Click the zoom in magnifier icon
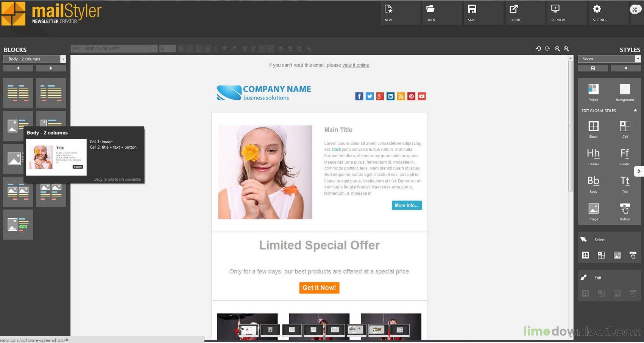 (566, 49)
